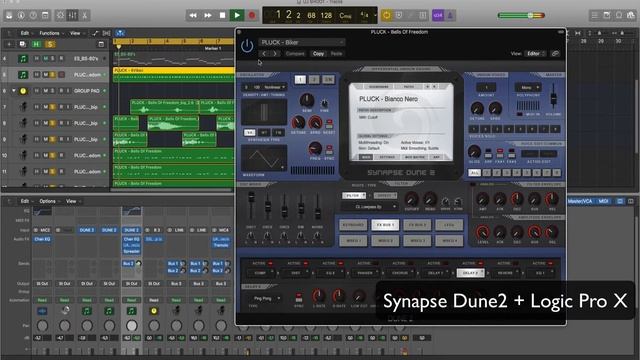
Task: Select the KEYBOARD tab in Dune
Action: tap(353, 225)
